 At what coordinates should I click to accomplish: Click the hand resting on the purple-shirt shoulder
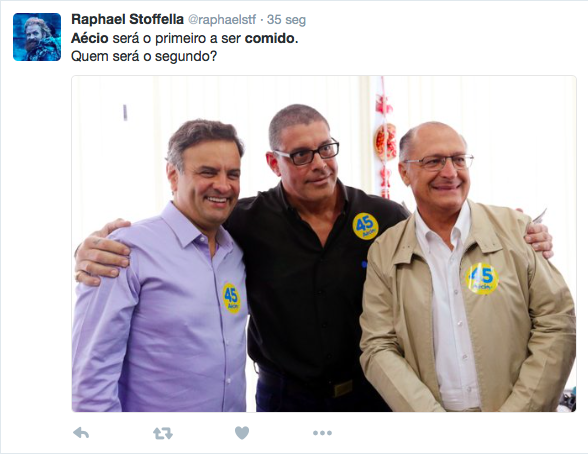click(x=102, y=252)
